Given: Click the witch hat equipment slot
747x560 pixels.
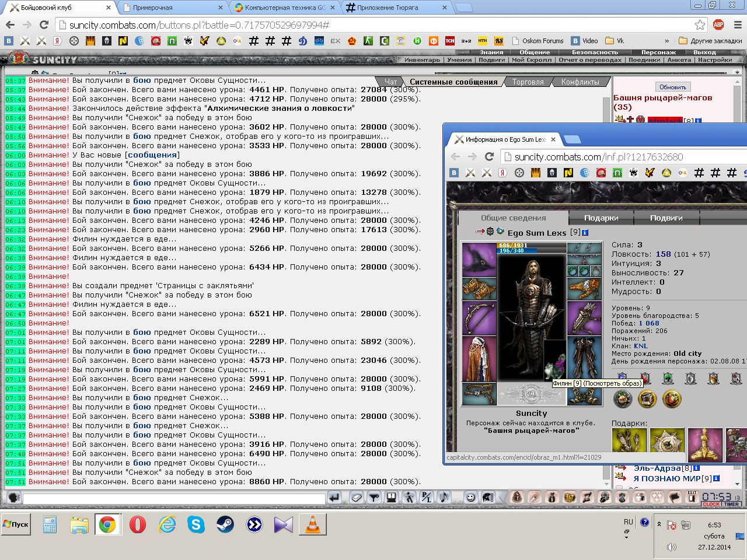Looking at the screenshot, I should [x=479, y=260].
